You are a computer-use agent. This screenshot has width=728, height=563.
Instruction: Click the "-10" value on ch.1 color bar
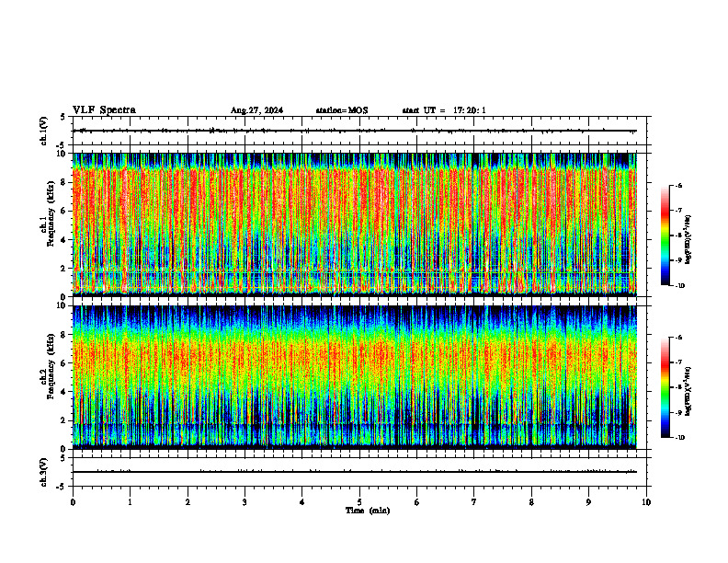click(679, 286)
